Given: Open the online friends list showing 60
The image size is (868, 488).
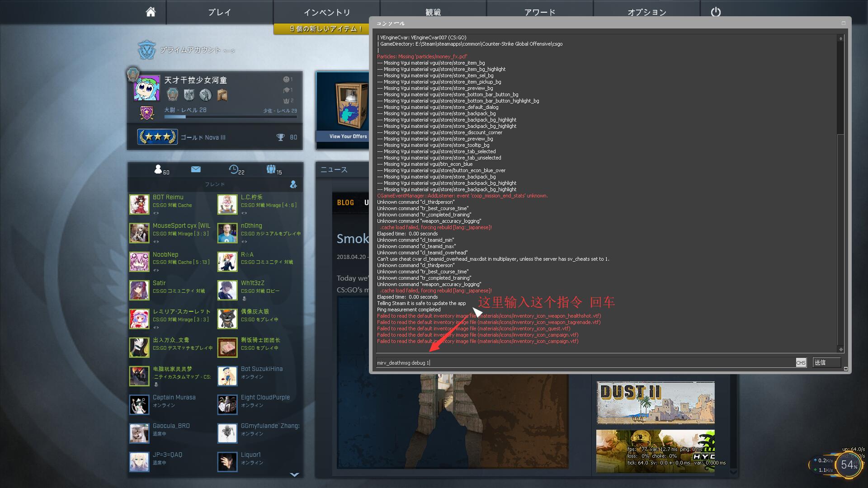Looking at the screenshot, I should point(159,169).
